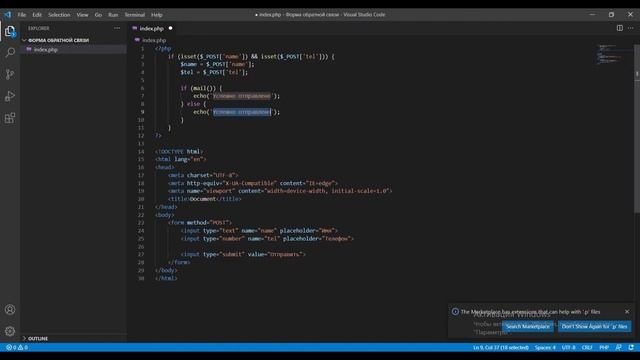Image resolution: width=640 pixels, height=360 pixels.
Task: Click the EXPLORER panel header
Action: pos(39,28)
